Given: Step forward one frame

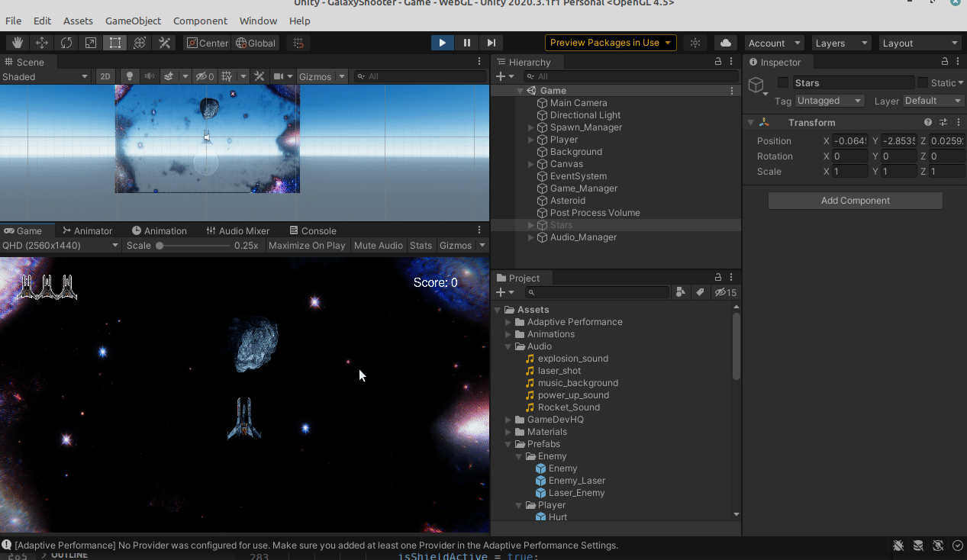Looking at the screenshot, I should (491, 43).
